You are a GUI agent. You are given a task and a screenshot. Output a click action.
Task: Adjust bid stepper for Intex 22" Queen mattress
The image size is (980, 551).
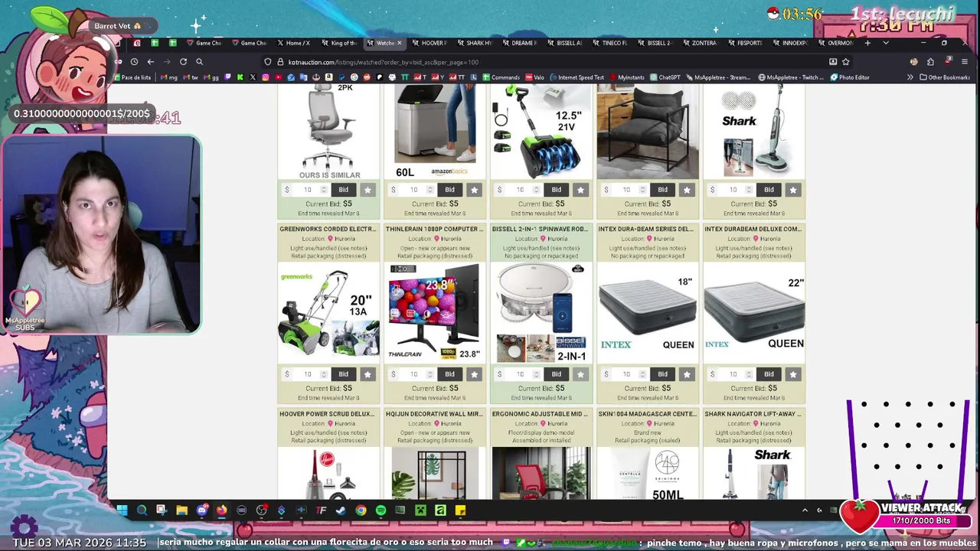pos(750,374)
